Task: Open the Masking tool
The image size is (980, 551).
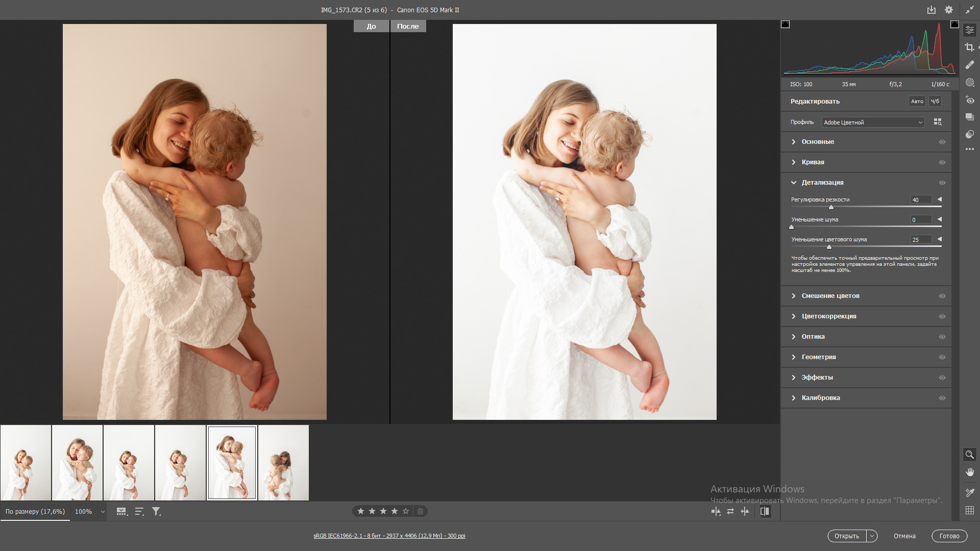Action: coord(969,83)
